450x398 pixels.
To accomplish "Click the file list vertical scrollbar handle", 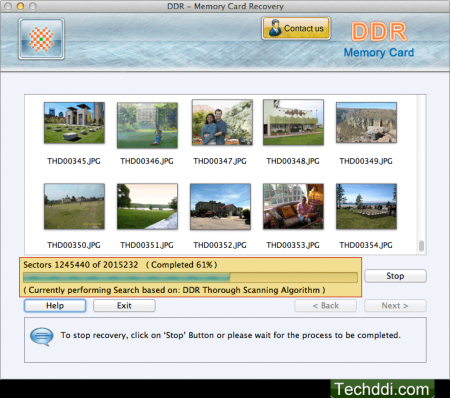I will [422, 246].
